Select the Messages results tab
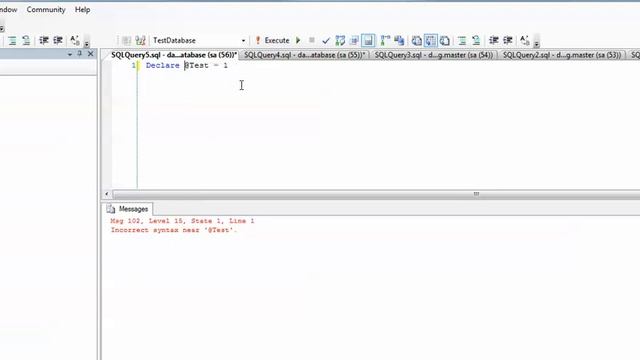Image resolution: width=640 pixels, height=360 pixels. [x=128, y=209]
